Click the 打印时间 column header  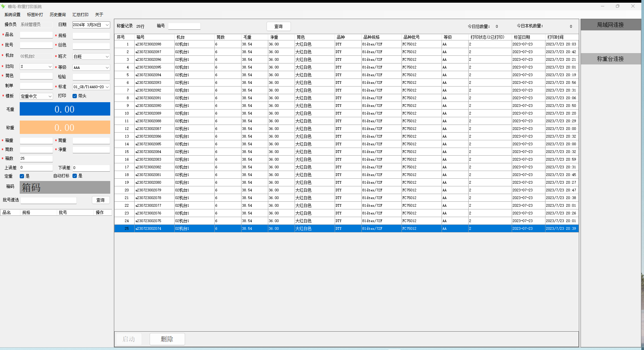pyautogui.click(x=562, y=37)
